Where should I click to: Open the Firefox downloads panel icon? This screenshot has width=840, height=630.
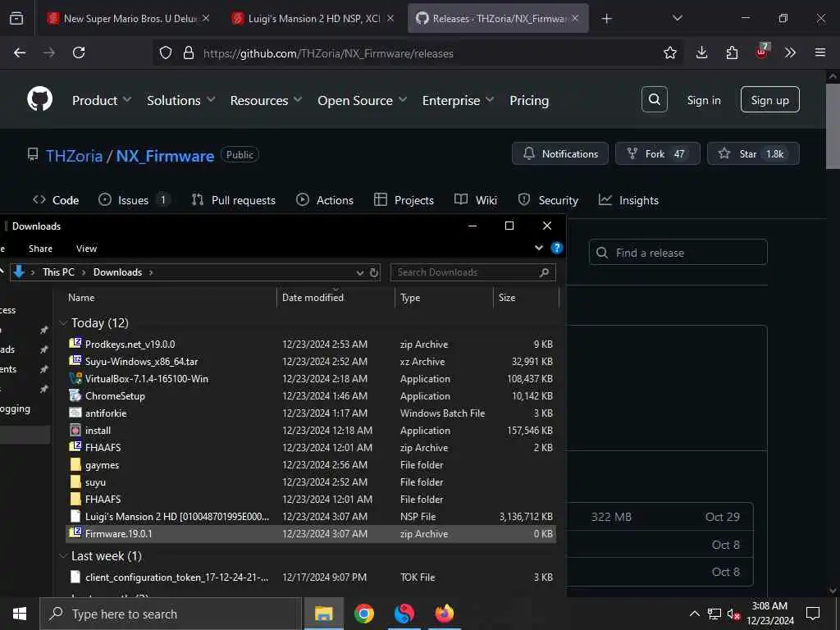(701, 52)
